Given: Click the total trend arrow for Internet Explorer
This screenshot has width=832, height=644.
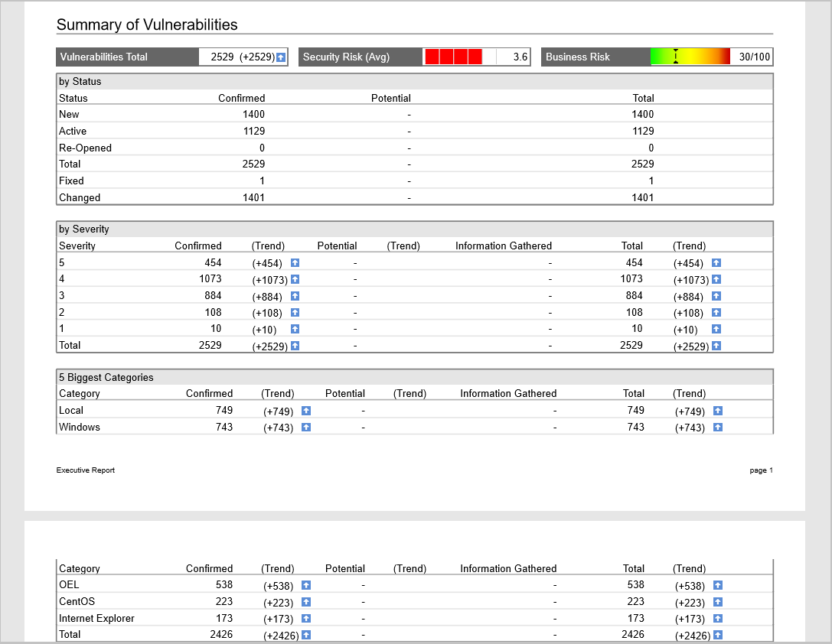Looking at the screenshot, I should [x=718, y=619].
